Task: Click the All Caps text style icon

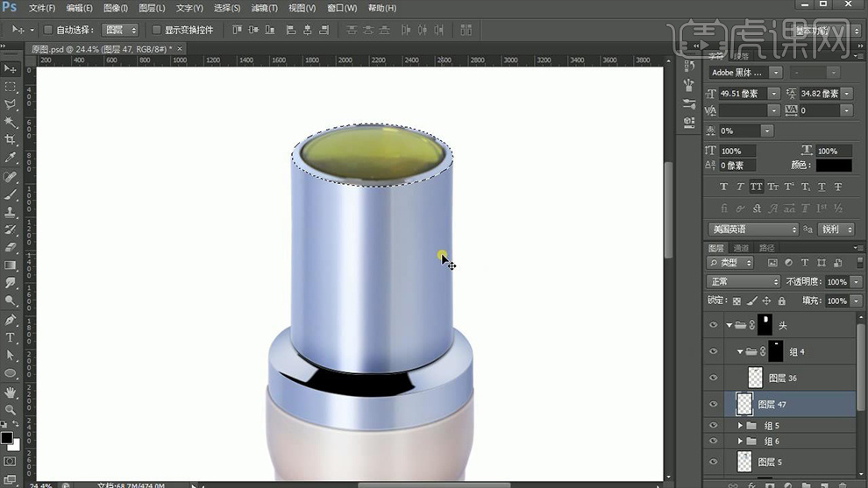Action: tap(757, 187)
